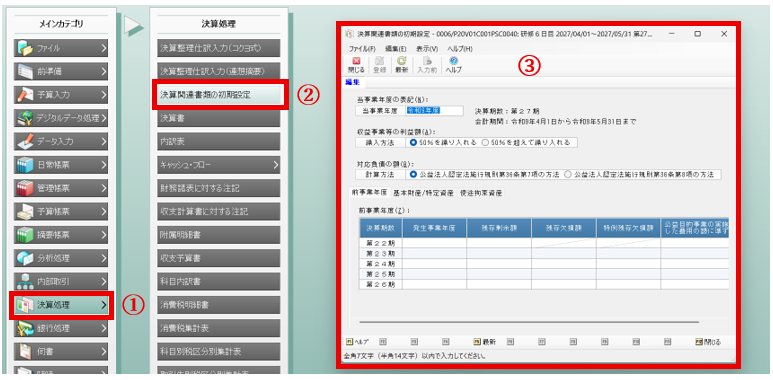Screen dimensions: 773x380
Task: Click the 日常帳票 blue binder icon
Action: (25, 165)
